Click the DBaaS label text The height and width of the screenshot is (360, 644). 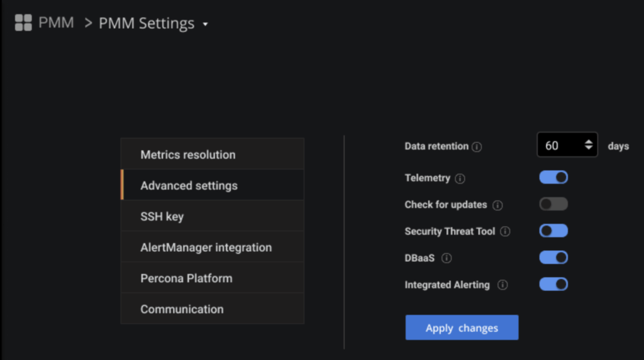[419, 258]
